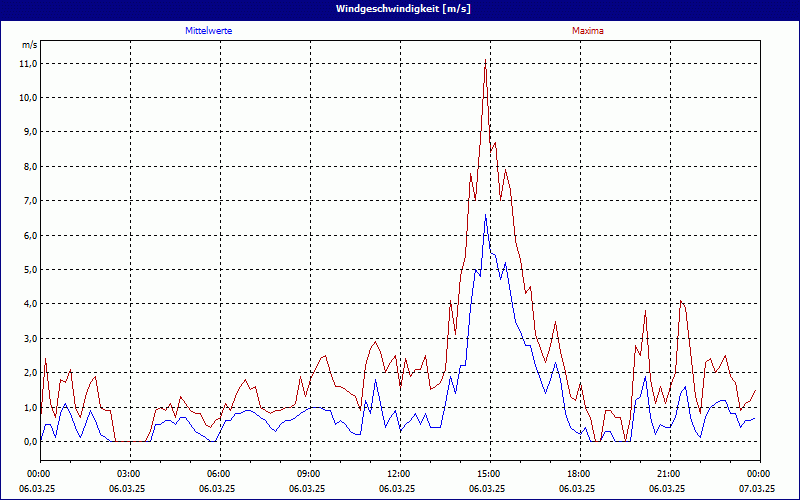Select the 18:00 time axis label
This screenshot has height=500, width=800.
[x=579, y=474]
